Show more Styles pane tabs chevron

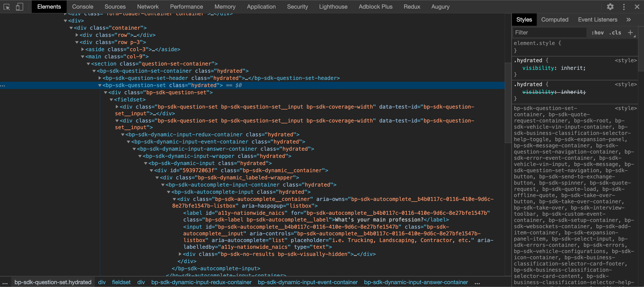(x=629, y=20)
